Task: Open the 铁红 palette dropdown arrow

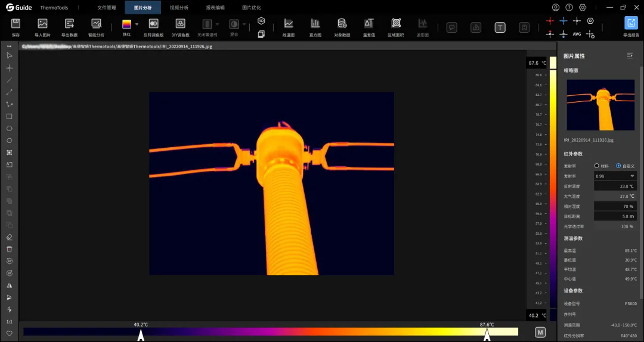Action: 137,24
